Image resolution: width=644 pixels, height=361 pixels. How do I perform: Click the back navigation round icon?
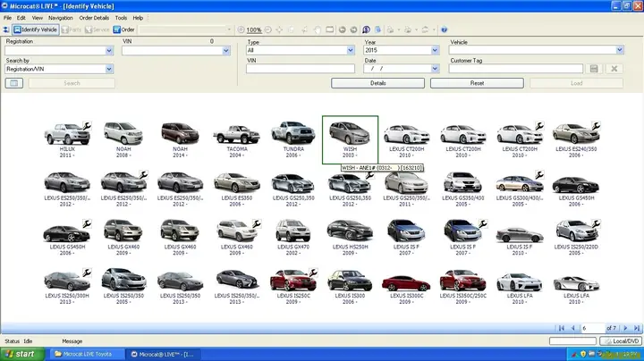pyautogui.click(x=342, y=29)
